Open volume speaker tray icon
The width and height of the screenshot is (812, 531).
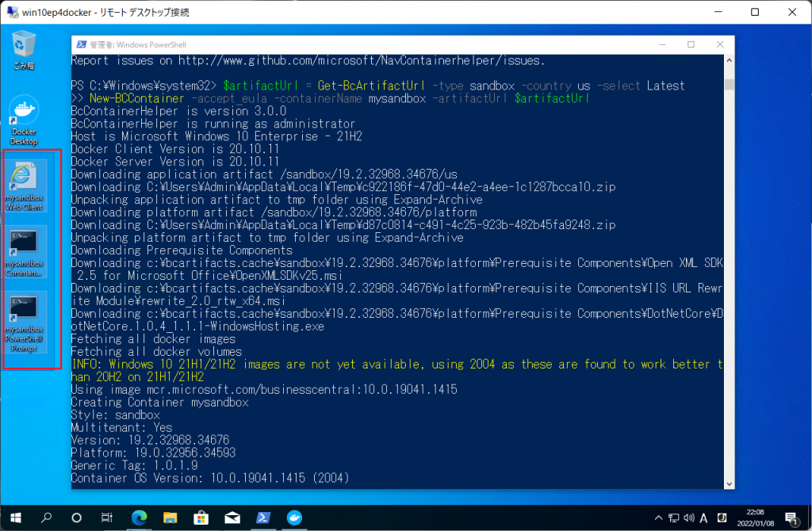pyautogui.click(x=689, y=518)
